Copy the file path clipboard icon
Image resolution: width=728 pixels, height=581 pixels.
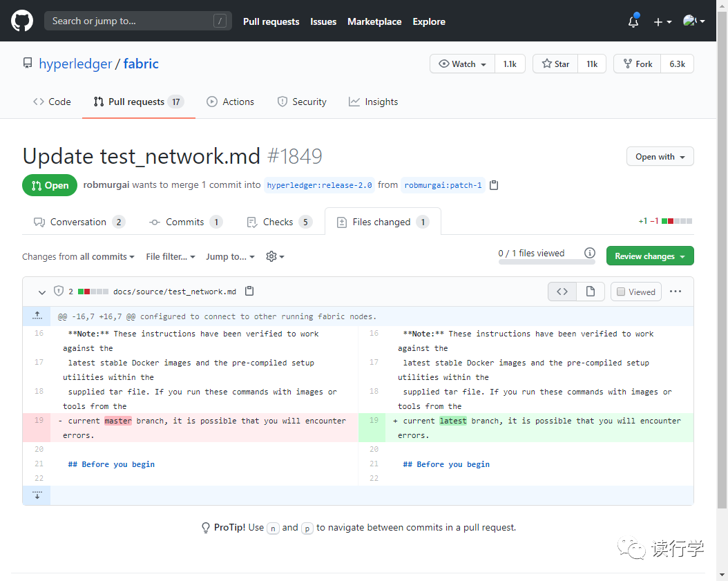pyautogui.click(x=249, y=291)
